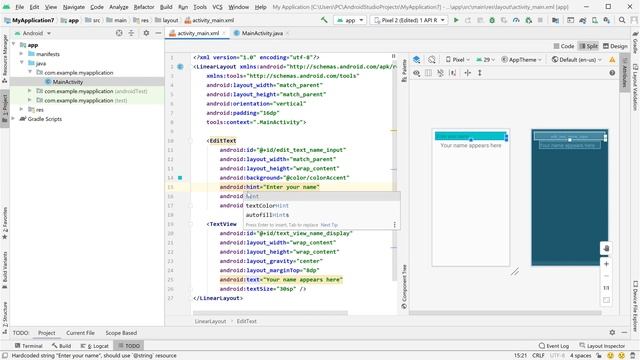Open the Refactor menu

click(x=144, y=7)
